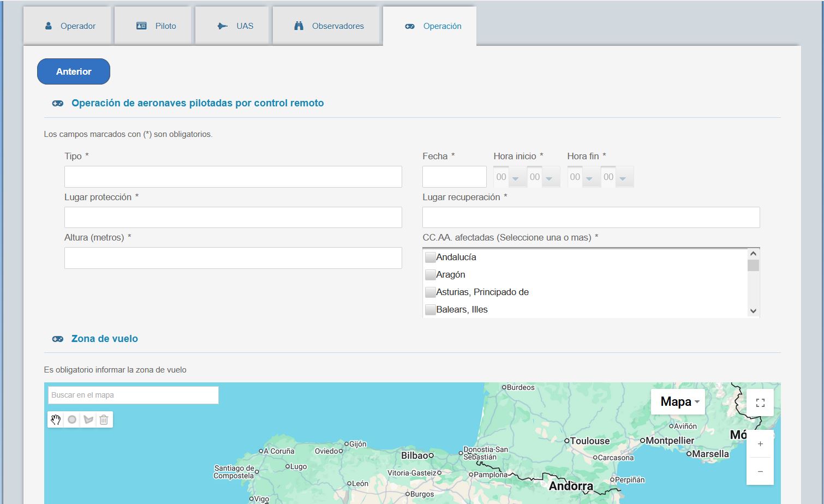The width and height of the screenshot is (824, 504).
Task: Click the Burdeos label on the map
Action: click(521, 387)
